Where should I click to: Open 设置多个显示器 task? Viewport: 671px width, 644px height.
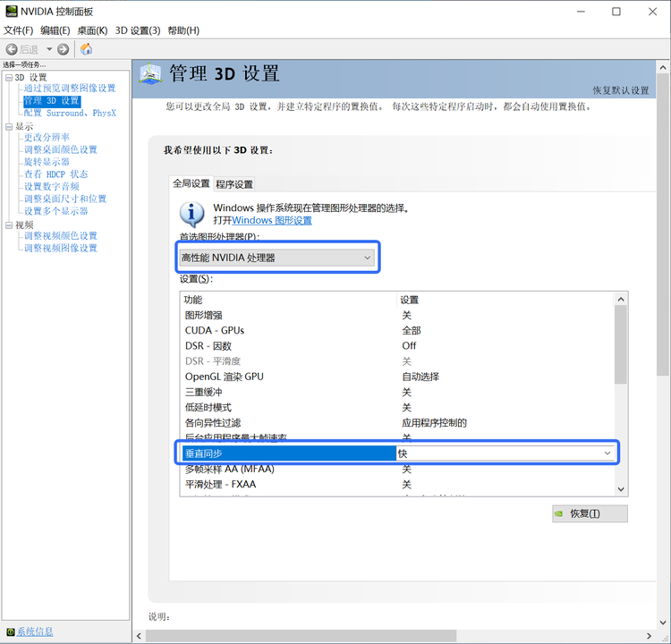click(56, 211)
